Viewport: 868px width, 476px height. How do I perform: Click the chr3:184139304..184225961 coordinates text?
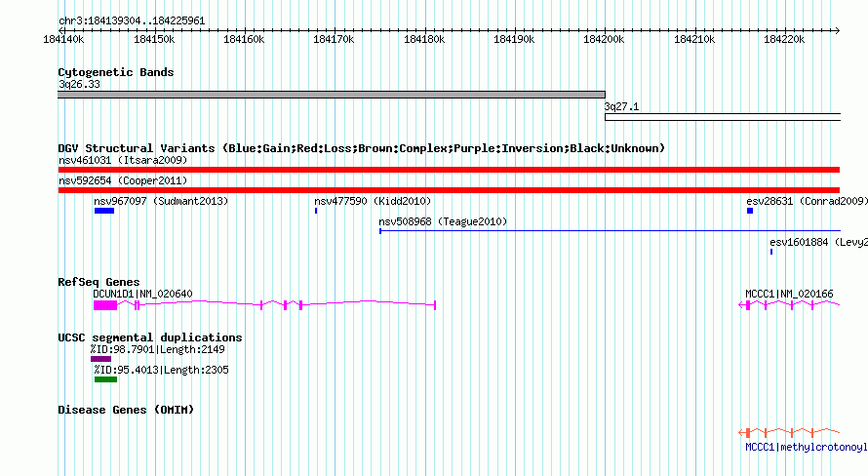[132, 21]
